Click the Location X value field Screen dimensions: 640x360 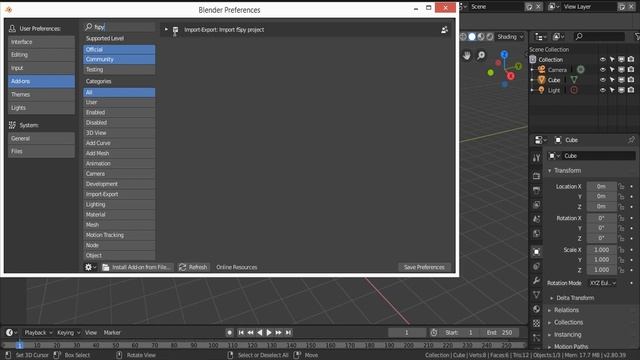(x=602, y=187)
